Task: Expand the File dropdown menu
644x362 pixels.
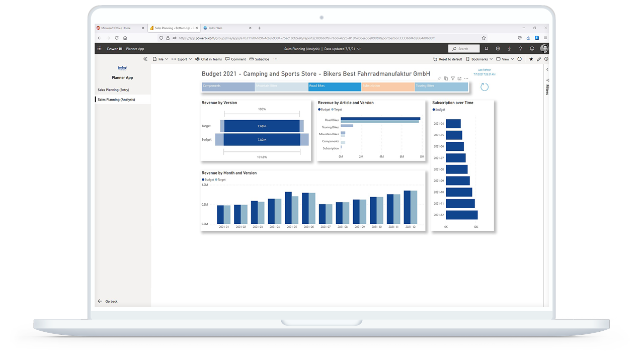Action: pyautogui.click(x=160, y=59)
